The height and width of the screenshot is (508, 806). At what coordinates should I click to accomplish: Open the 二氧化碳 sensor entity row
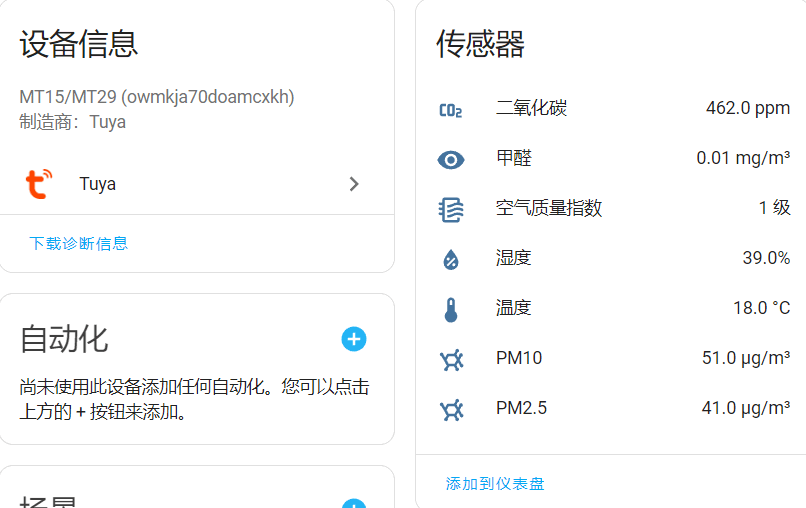(x=531, y=108)
